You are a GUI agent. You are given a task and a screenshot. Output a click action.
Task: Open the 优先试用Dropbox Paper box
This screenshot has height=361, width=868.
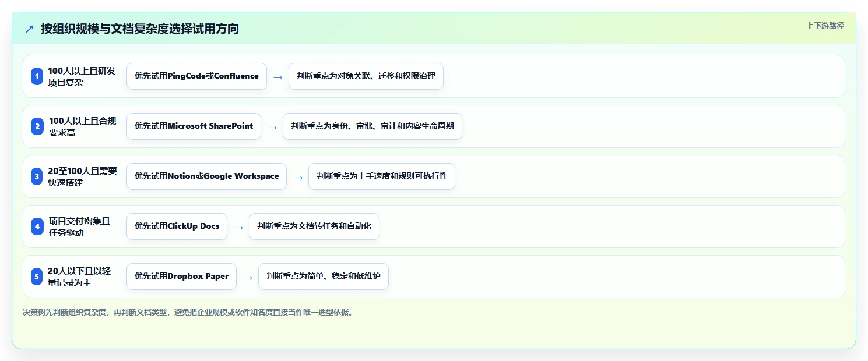pyautogui.click(x=181, y=277)
